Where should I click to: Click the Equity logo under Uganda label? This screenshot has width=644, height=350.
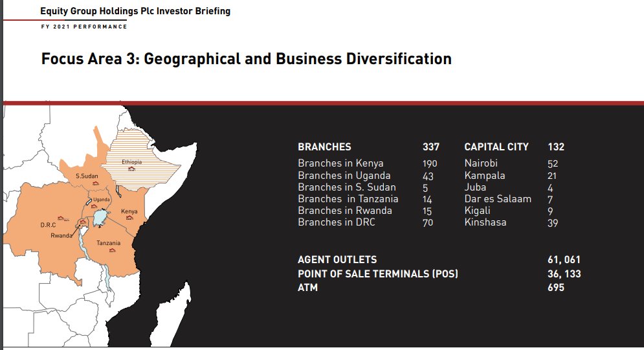coord(94,206)
